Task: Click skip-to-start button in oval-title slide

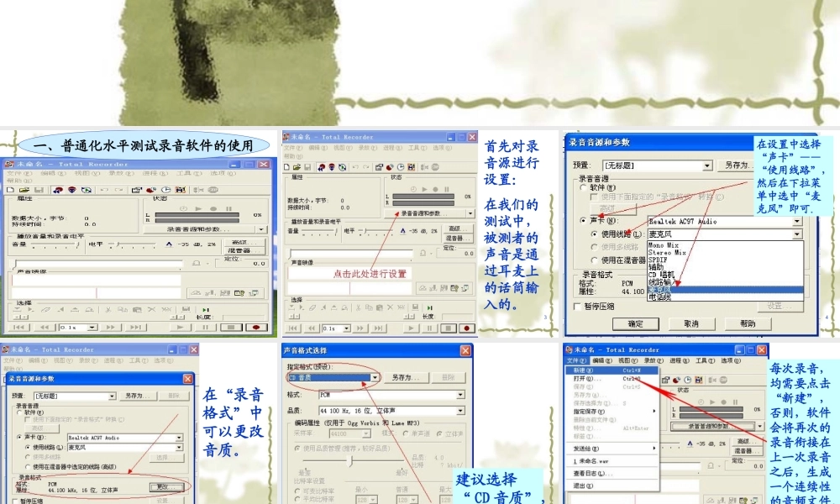Action: (18, 327)
